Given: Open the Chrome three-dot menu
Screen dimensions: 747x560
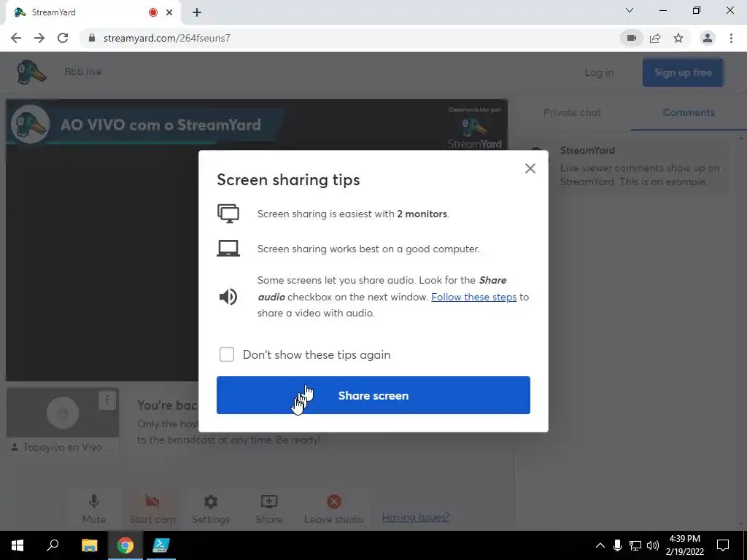Looking at the screenshot, I should 731,38.
